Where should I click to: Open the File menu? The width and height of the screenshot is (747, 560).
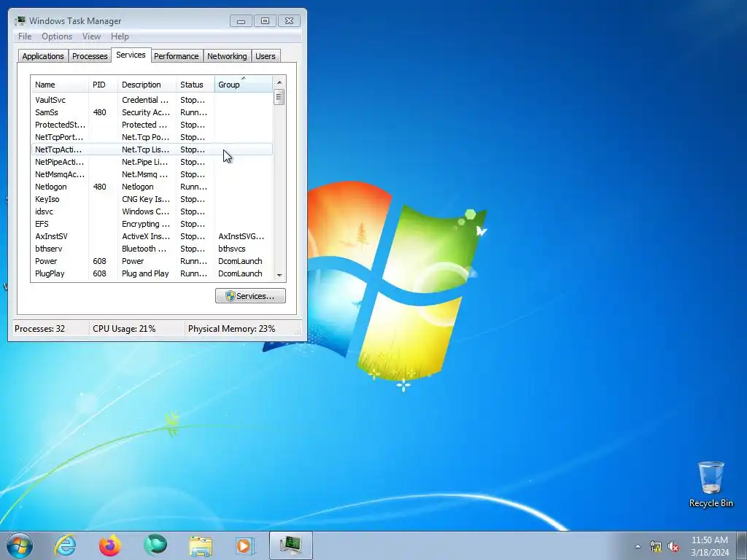[x=25, y=36]
